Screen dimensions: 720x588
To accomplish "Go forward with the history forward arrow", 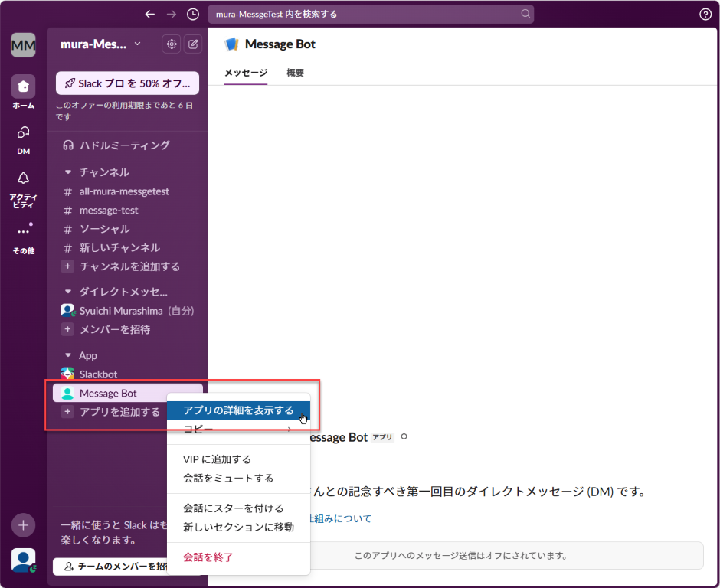I will tap(172, 15).
